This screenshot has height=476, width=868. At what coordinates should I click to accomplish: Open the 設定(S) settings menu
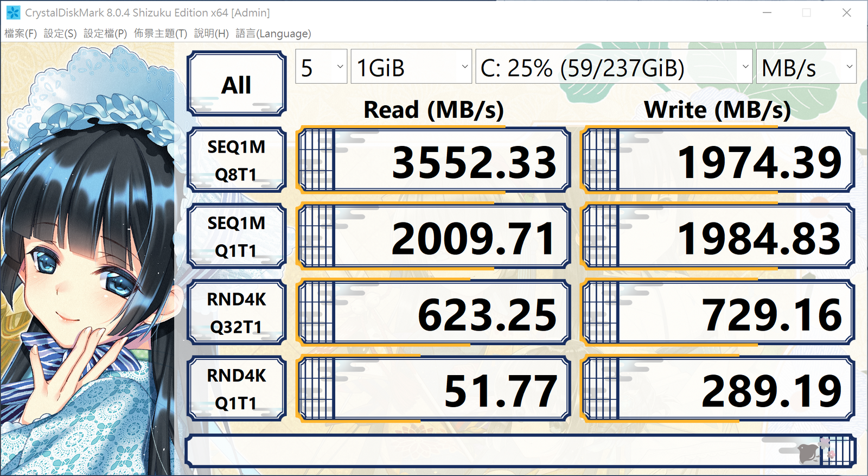pyautogui.click(x=60, y=34)
